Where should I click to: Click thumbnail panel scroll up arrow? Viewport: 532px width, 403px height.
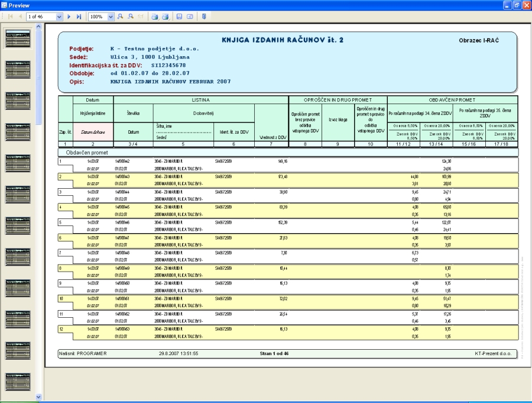click(x=39, y=27)
